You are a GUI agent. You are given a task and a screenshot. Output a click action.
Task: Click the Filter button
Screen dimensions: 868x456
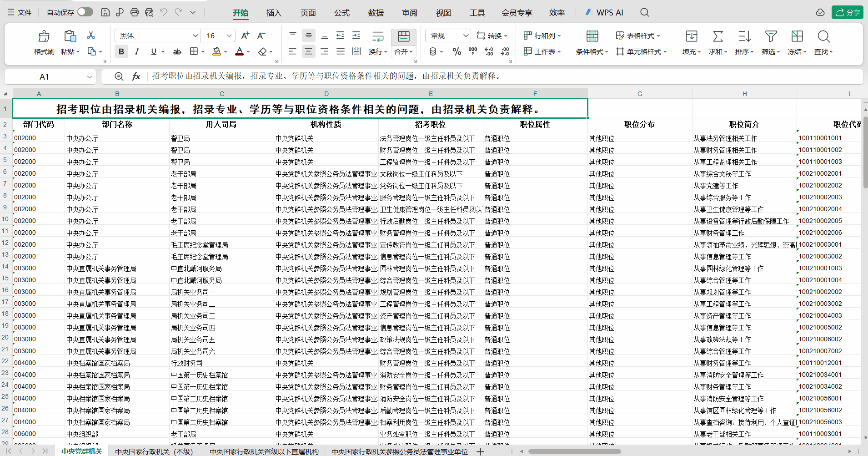pyautogui.click(x=771, y=43)
